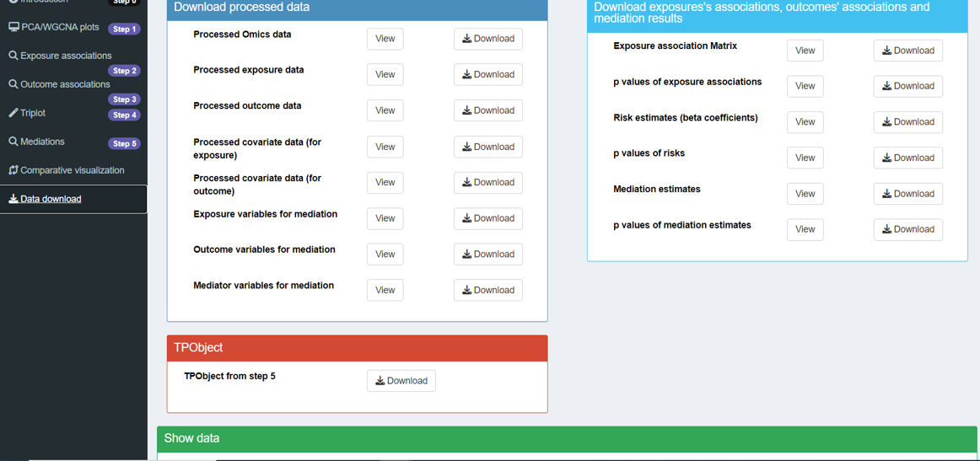Click the Comparative visualization icon
This screenshot has width=980, height=461.
tap(13, 170)
